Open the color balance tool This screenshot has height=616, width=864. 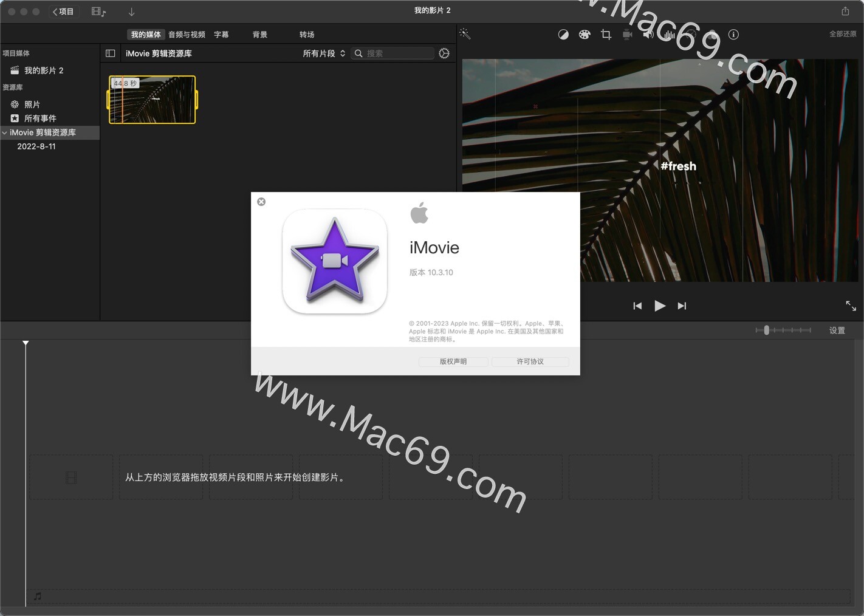[563, 35]
